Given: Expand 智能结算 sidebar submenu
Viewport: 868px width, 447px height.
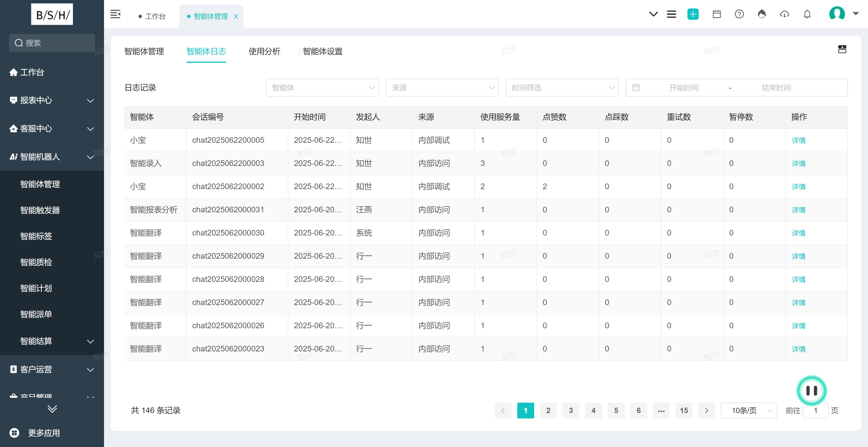Looking at the screenshot, I should 52,341.
